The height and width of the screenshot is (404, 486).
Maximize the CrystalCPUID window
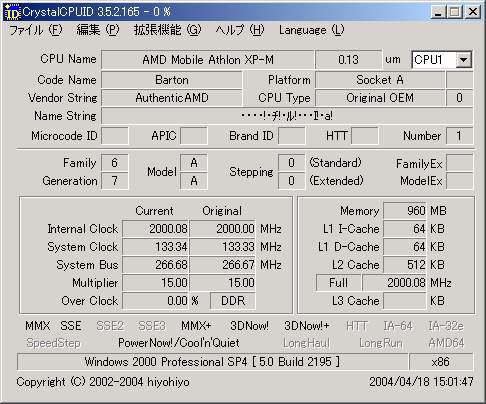[x=454, y=12]
